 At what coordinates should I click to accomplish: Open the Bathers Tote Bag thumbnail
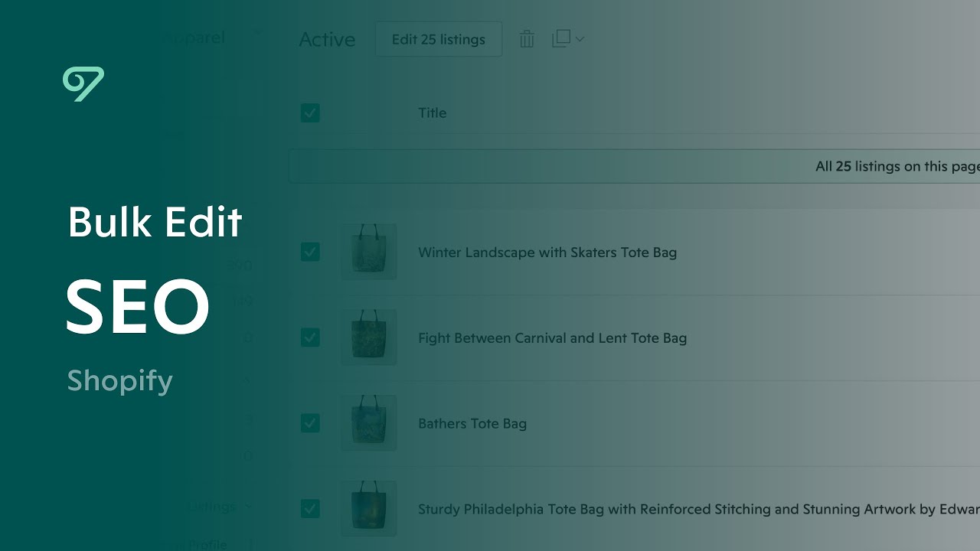click(369, 423)
